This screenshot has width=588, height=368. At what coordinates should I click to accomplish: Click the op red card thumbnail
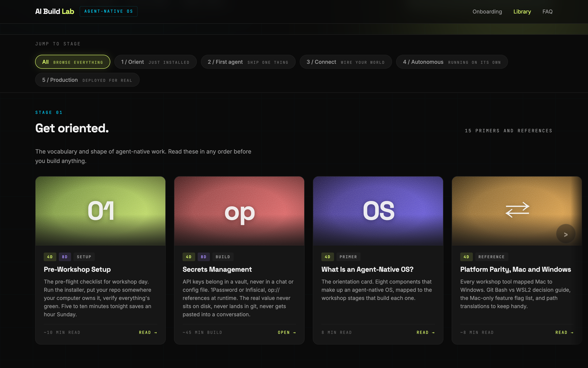coord(239,211)
